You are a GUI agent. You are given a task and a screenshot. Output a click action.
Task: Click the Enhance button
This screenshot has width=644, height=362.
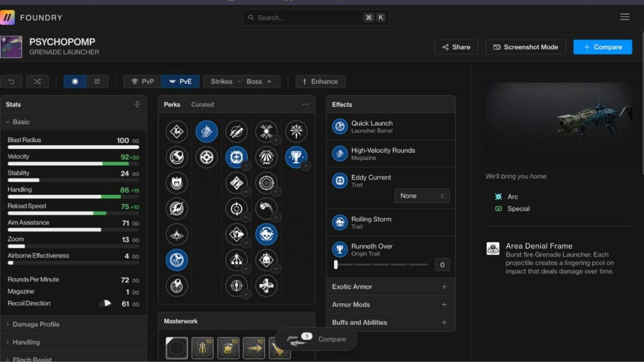coord(320,81)
